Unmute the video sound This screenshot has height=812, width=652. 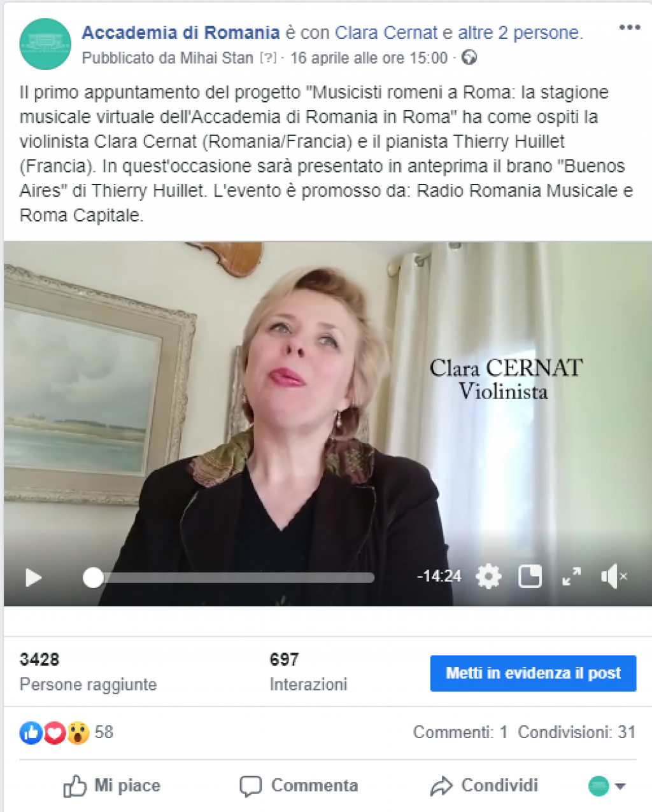point(614,577)
